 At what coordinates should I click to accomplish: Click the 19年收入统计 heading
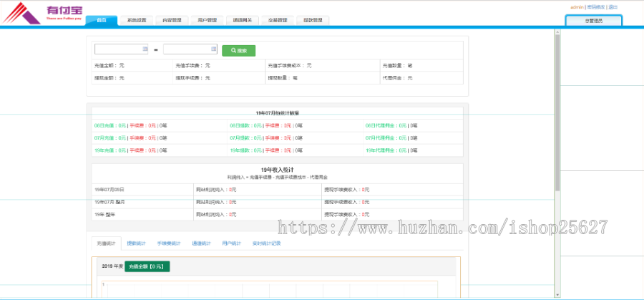(x=277, y=169)
